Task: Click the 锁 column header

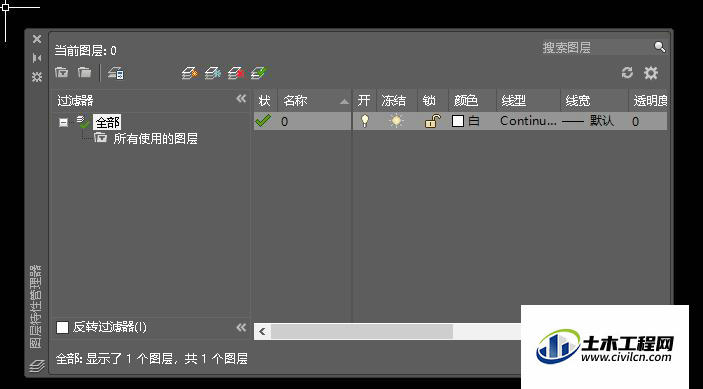Action: [x=432, y=100]
